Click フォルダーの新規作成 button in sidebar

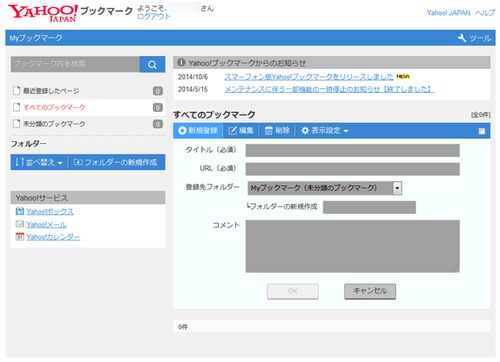pyautogui.click(x=115, y=162)
